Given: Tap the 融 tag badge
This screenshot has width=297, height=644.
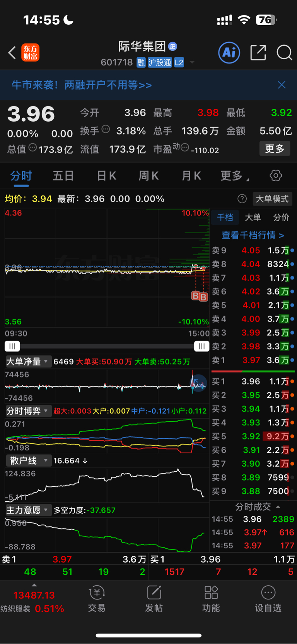Looking at the screenshot, I should [141, 62].
